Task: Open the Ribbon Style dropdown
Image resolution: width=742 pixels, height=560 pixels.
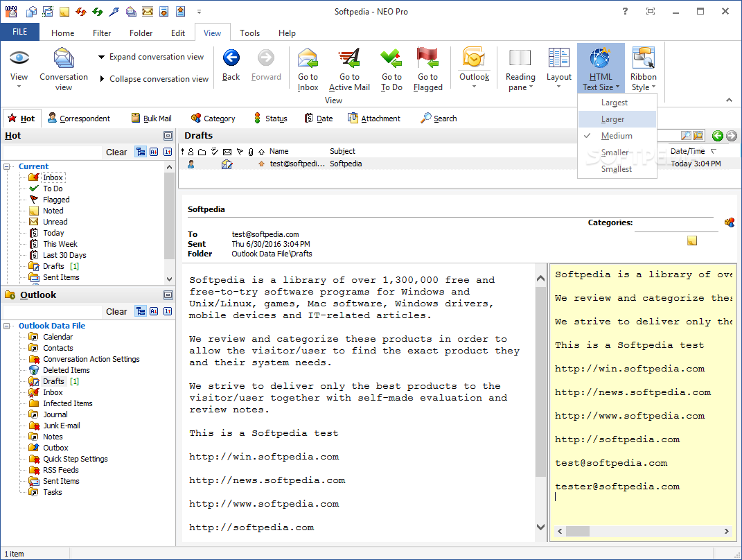Action: coord(643,69)
